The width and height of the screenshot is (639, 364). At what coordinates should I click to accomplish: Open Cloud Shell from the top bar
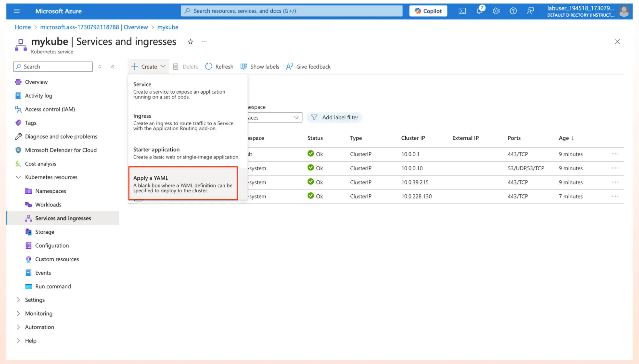point(462,11)
